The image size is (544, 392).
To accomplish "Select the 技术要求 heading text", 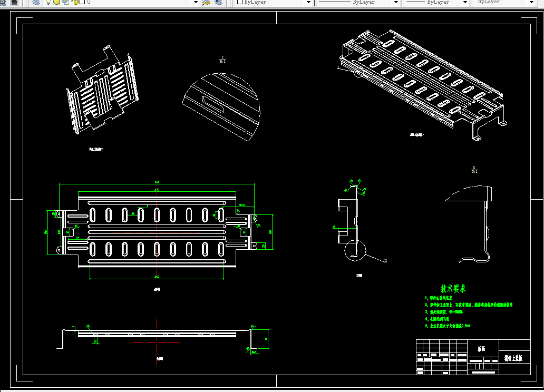I will 453,288.
